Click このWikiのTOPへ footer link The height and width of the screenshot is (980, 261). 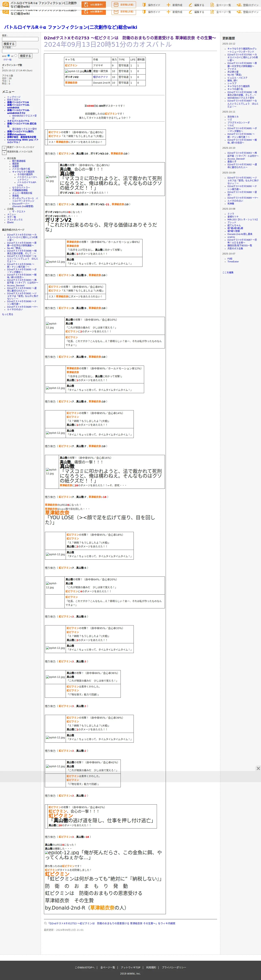coord(84,967)
